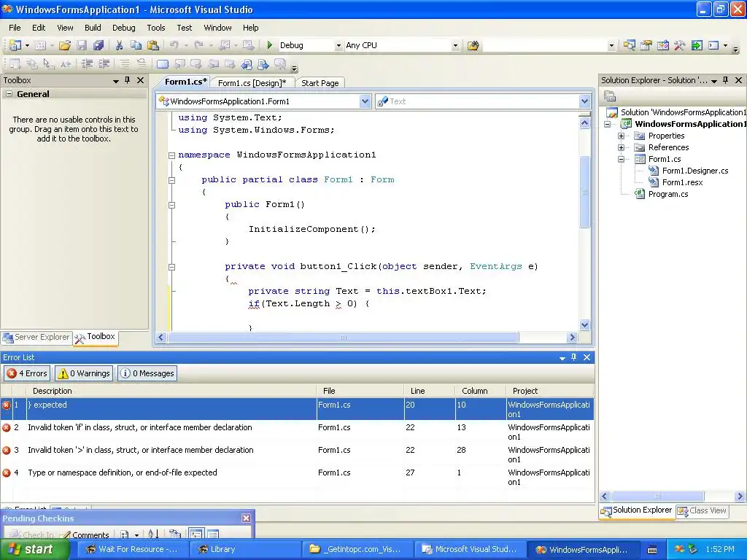The image size is (747, 560).
Task: Click the Open File folder icon
Action: click(x=65, y=45)
